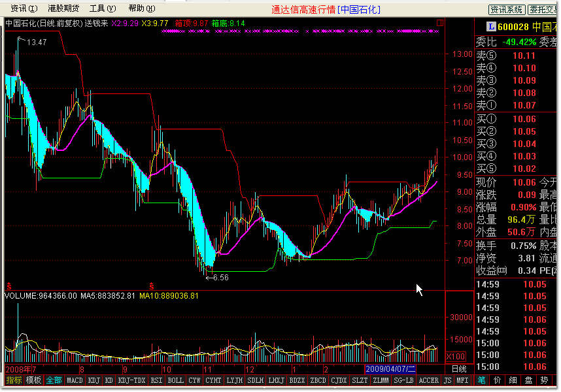Viewport: 561px width, 392px height.
Task: Switch to the ZBCD indicator
Action: click(x=318, y=380)
